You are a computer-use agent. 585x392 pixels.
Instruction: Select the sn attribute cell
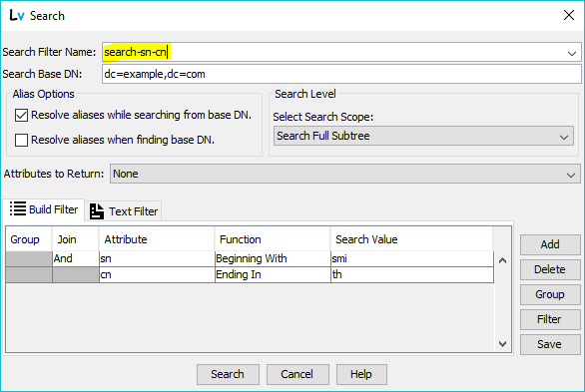157,258
